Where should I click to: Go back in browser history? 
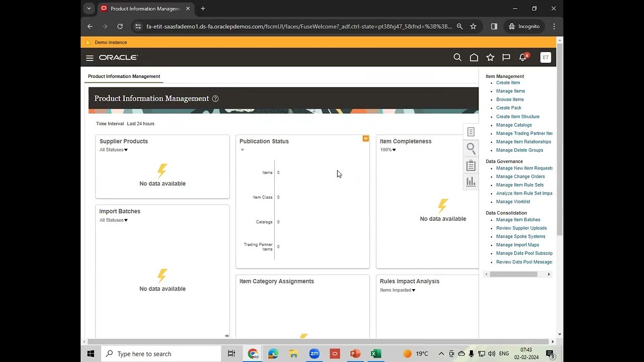90,27
